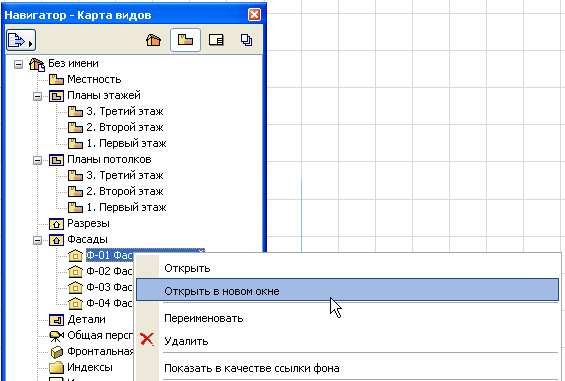Viewport: 565px width, 381px height.
Task: Switch to the Project Map icon
Action: coord(154,40)
